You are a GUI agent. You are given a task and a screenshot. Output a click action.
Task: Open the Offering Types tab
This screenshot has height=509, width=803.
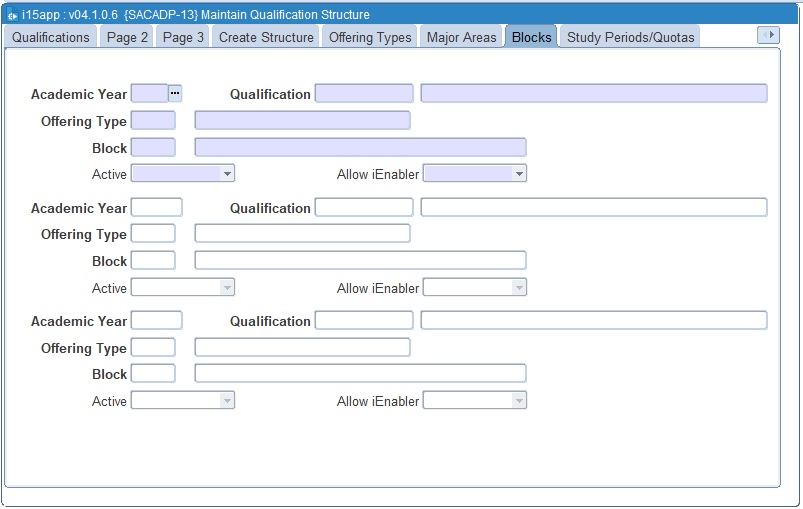click(x=370, y=37)
